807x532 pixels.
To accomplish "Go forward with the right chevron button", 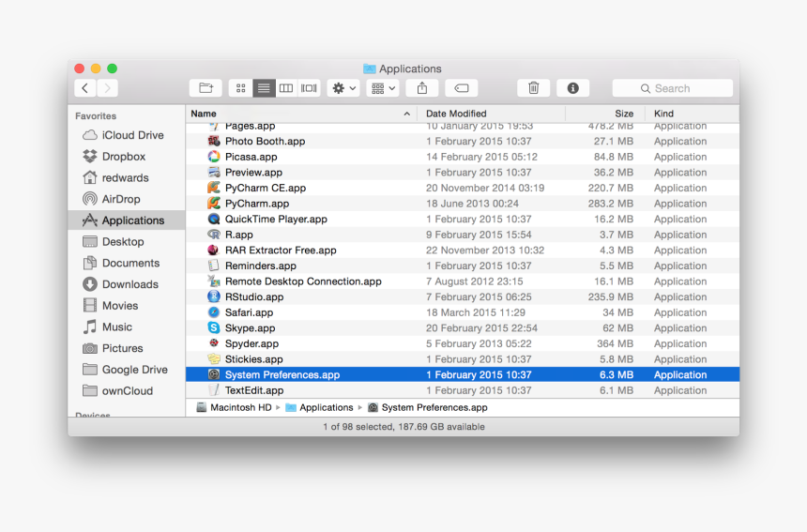I will [x=107, y=88].
